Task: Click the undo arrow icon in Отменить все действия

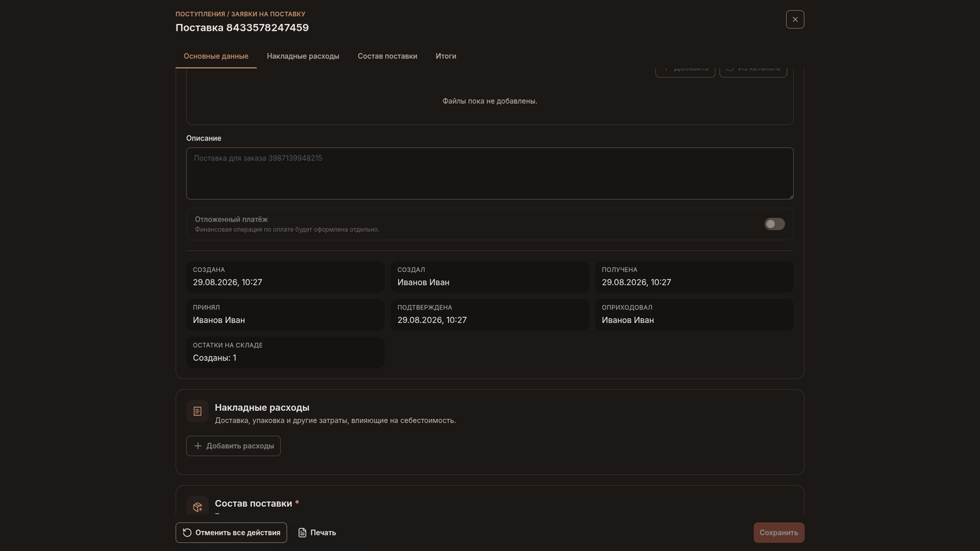Action: click(x=187, y=533)
